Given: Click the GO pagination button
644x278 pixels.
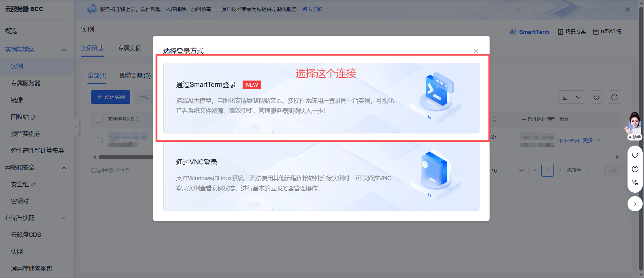Looking at the screenshot, I should [x=613, y=171].
